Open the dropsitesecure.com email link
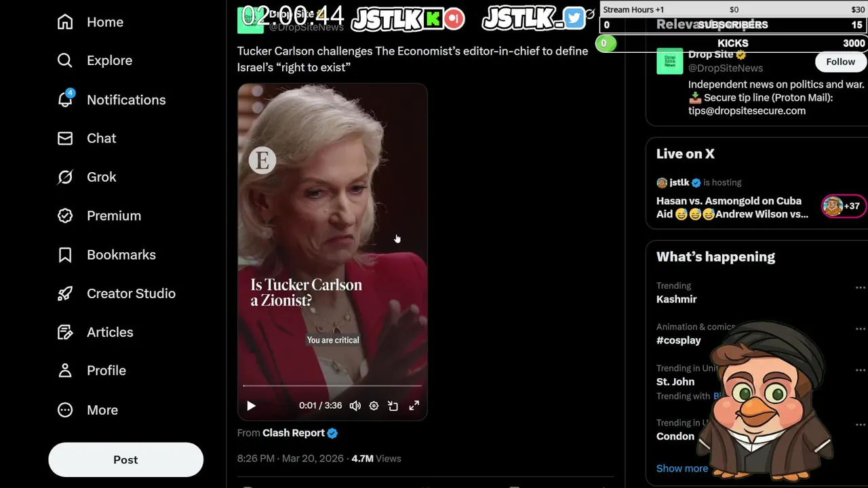 (747, 111)
